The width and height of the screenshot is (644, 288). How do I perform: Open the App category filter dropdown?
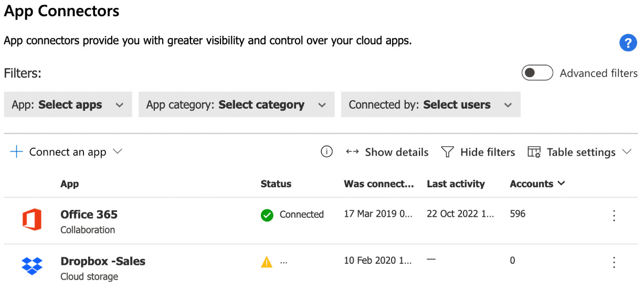click(236, 104)
